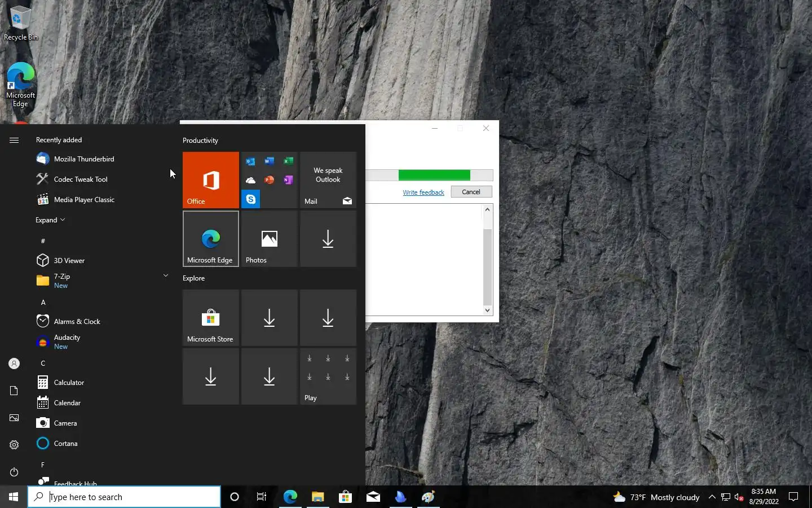Open the Office apps folder tile

[270, 180]
